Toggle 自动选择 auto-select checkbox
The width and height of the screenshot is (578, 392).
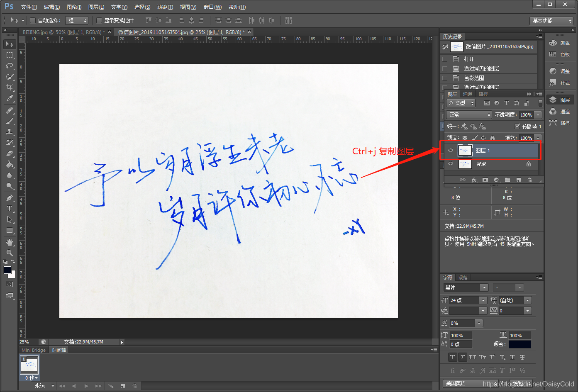click(33, 20)
